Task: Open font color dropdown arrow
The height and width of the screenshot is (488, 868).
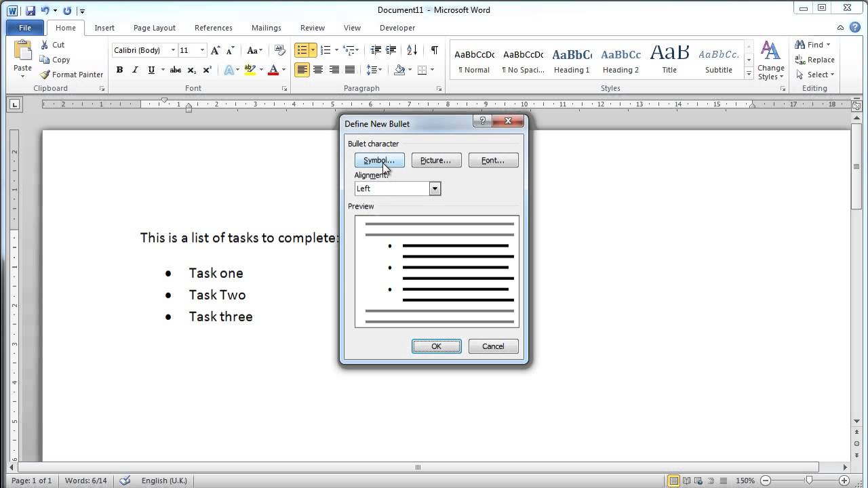Action: [x=283, y=70]
